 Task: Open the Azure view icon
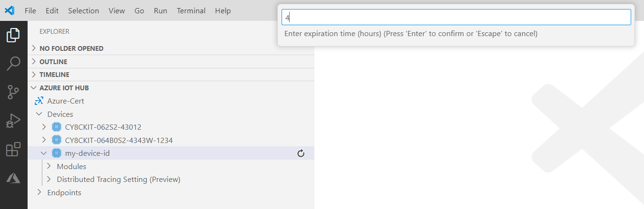tap(13, 178)
